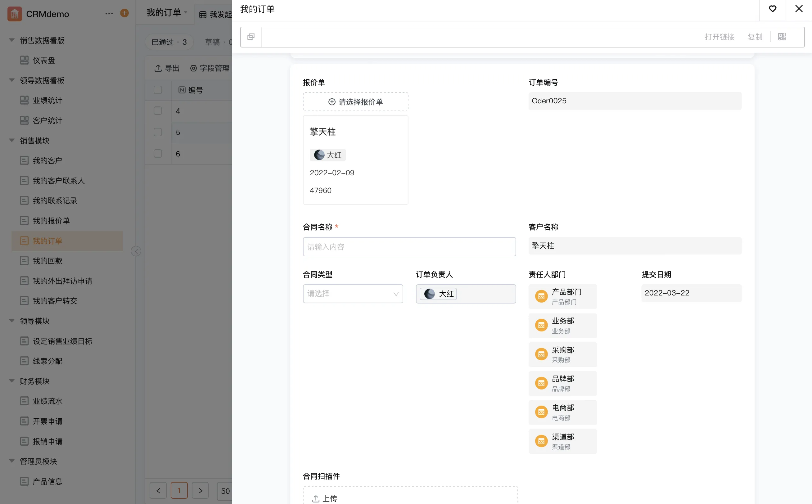Image resolution: width=812 pixels, height=504 pixels.
Task: Check the checkbox for row 5
Action: (158, 132)
